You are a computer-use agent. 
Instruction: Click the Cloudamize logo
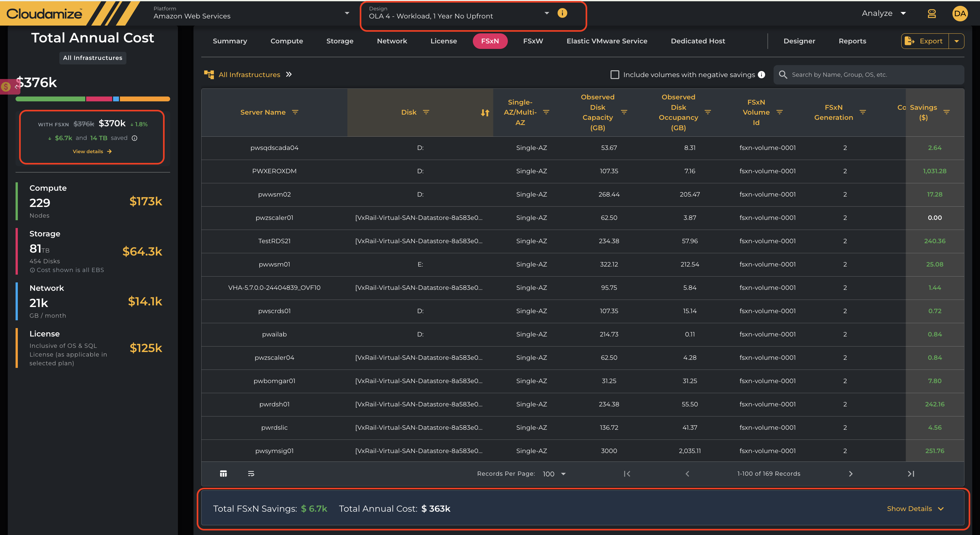(44, 14)
